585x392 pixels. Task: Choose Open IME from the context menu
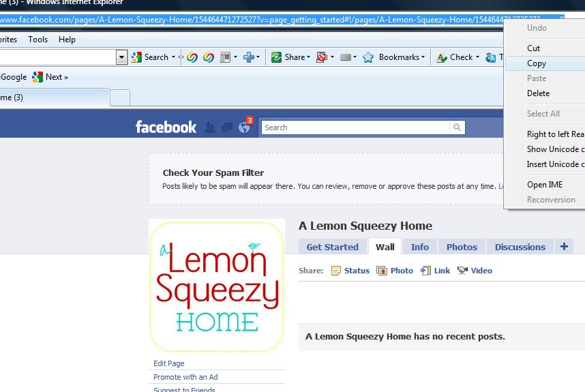545,185
